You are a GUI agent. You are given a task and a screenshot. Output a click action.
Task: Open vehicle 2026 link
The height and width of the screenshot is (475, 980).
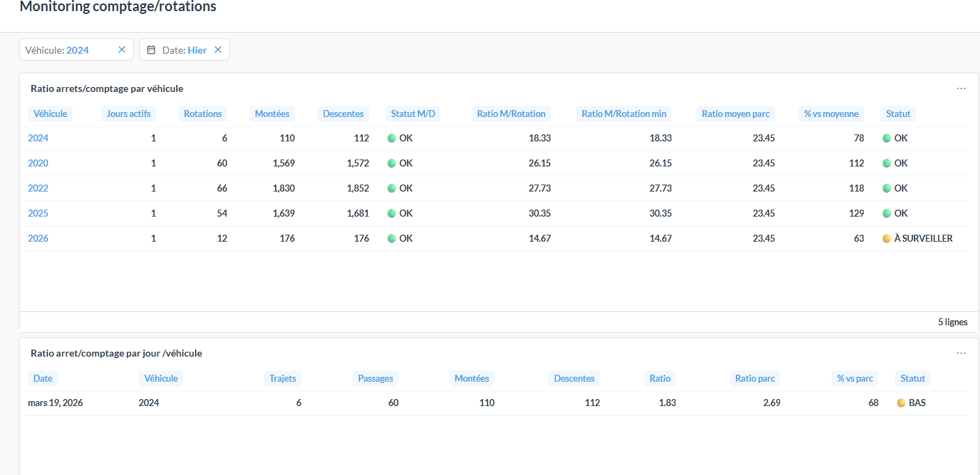(x=38, y=238)
